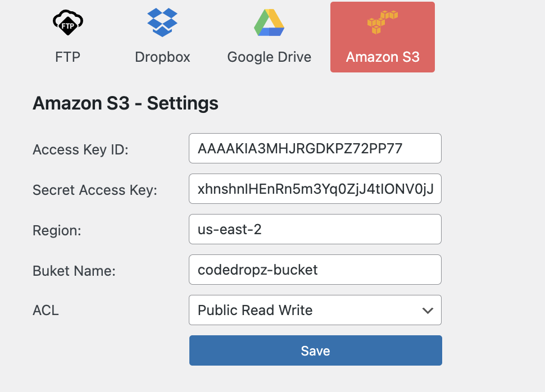Click the Dropbox logo icon
Viewport: 545px width, 392px height.
pos(162,22)
